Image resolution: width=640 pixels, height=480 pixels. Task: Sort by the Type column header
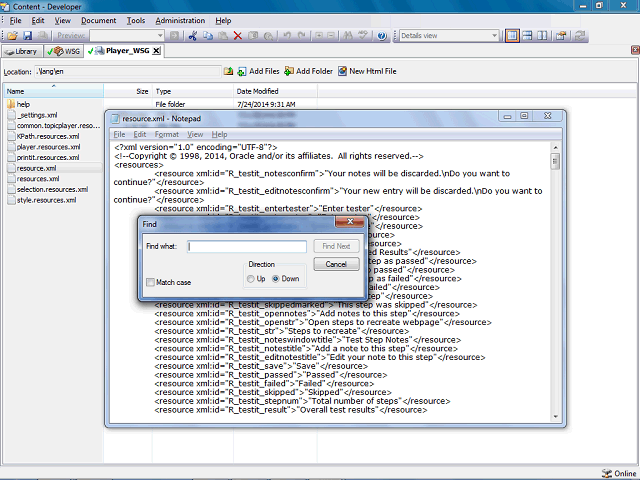(x=193, y=91)
